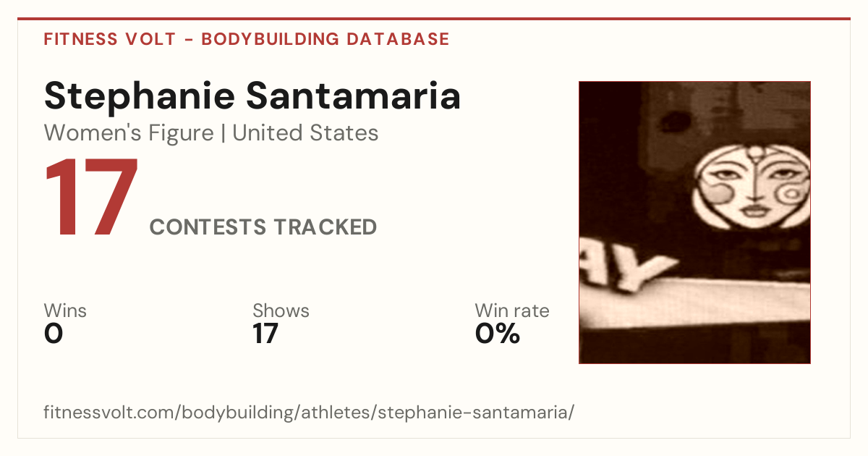Image resolution: width=868 pixels, height=456 pixels.
Task: Click the Win rate value 0%
Action: click(x=498, y=334)
